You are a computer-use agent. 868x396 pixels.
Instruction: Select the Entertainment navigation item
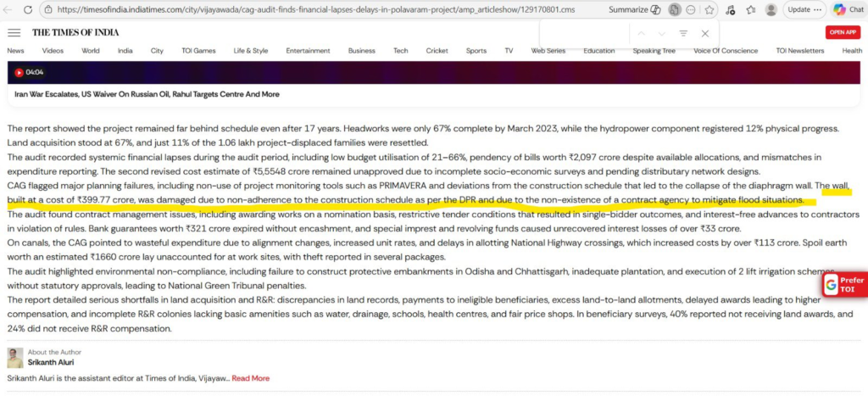pyautogui.click(x=308, y=51)
